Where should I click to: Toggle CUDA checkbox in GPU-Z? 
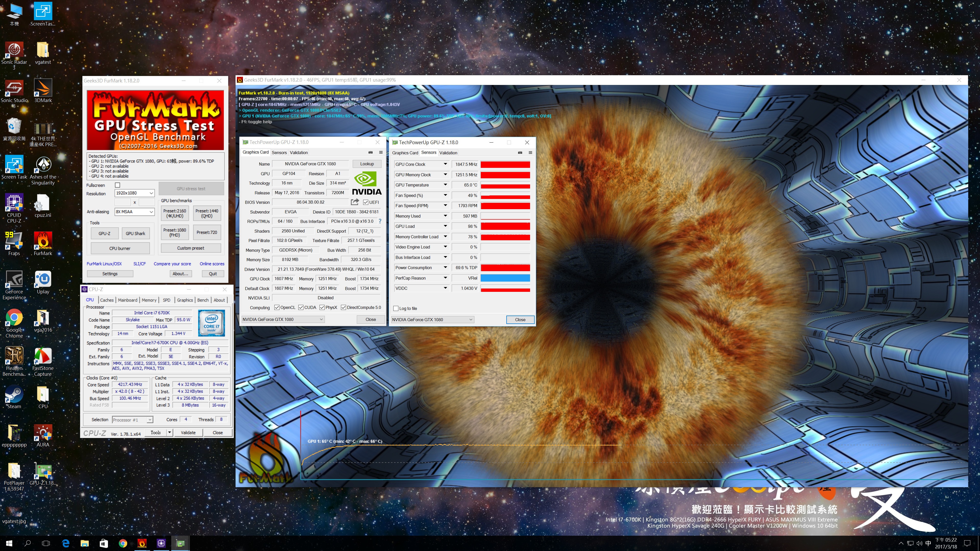tap(301, 308)
